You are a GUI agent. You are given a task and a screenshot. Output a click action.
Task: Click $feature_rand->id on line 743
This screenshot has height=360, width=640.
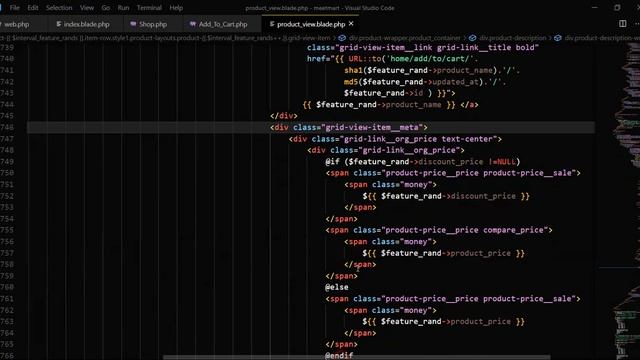click(x=383, y=93)
